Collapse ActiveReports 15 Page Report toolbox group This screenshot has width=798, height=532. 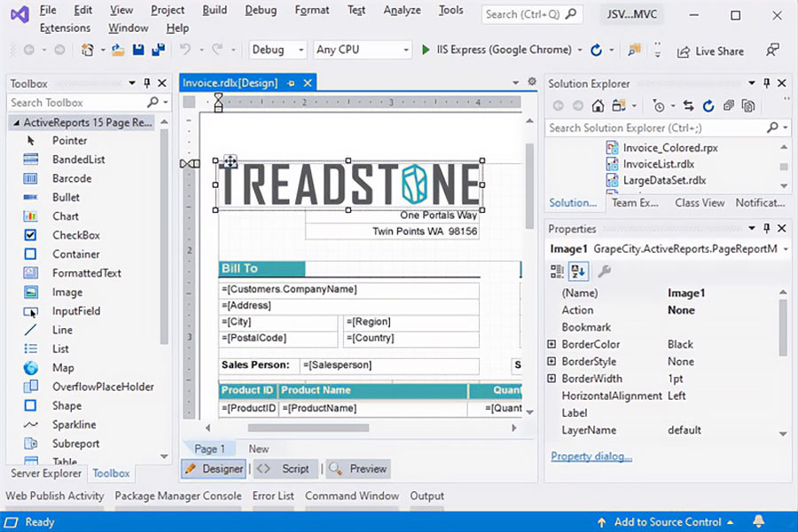click(16, 122)
